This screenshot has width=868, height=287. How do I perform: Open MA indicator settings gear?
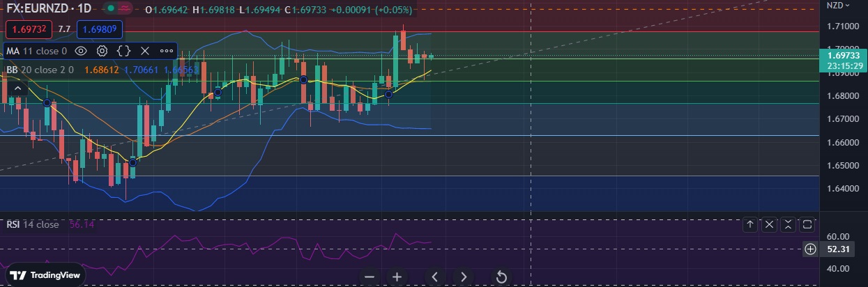click(x=102, y=51)
